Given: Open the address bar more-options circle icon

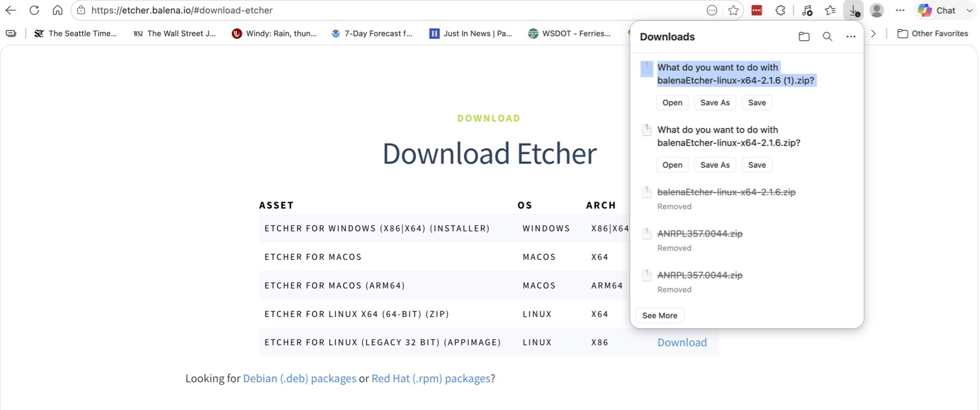Looking at the screenshot, I should 712,10.
